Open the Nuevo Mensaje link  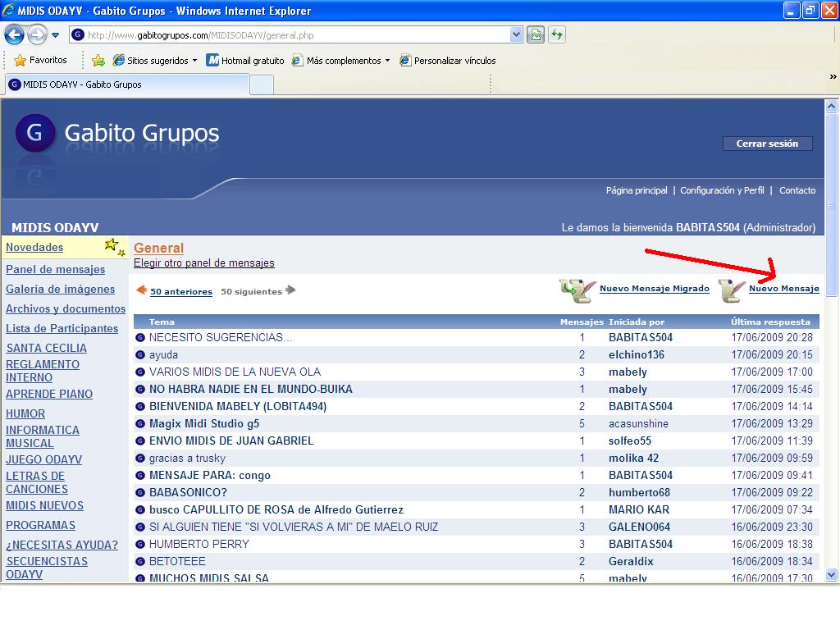(x=783, y=289)
